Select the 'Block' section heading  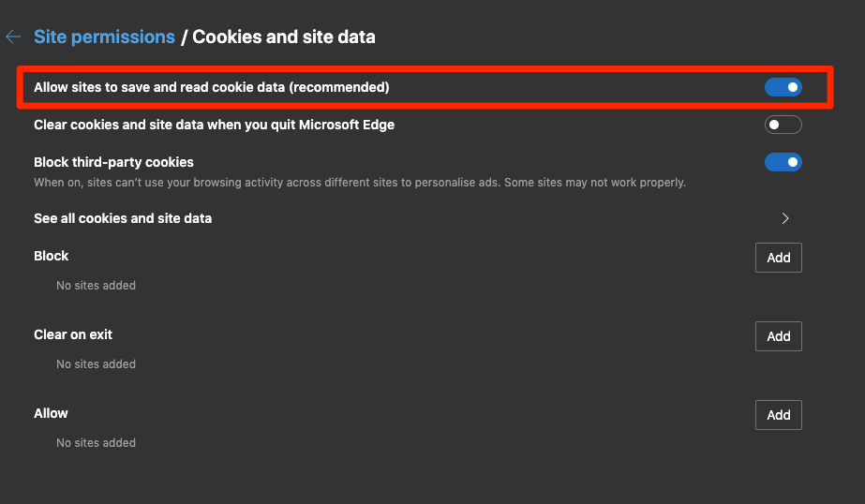[x=52, y=256]
